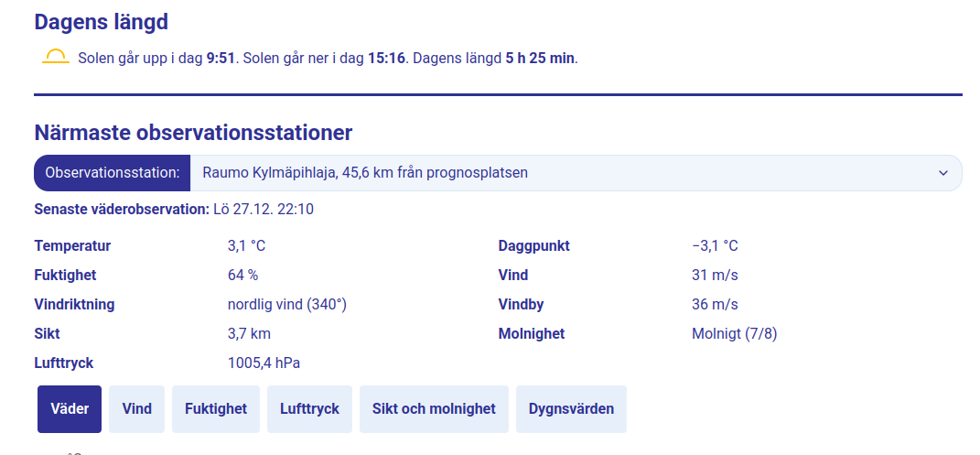Image resolution: width=980 pixels, height=455 pixels.
Task: Click the Vindby label
Action: tap(521, 304)
